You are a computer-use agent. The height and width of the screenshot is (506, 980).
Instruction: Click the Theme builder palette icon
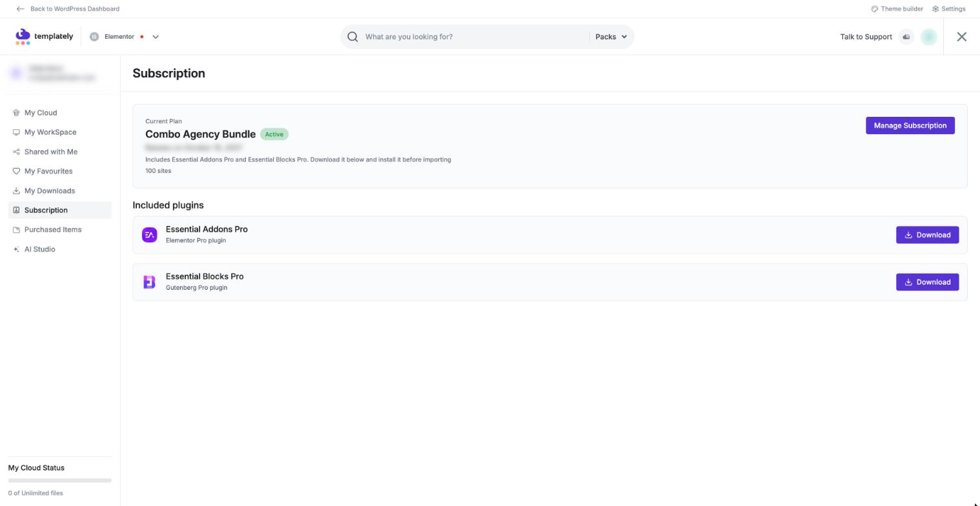875,9
